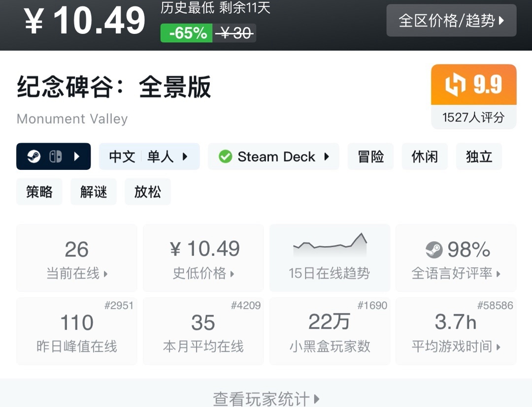
Task: Open 查看玩家统计 player statistics
Action: tap(266, 398)
